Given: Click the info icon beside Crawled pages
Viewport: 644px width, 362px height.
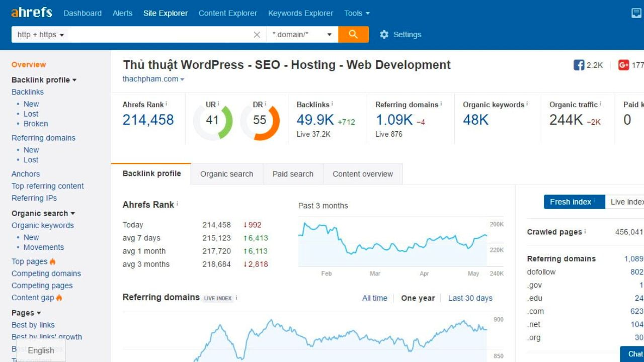Looking at the screenshot, I should coord(586,231).
